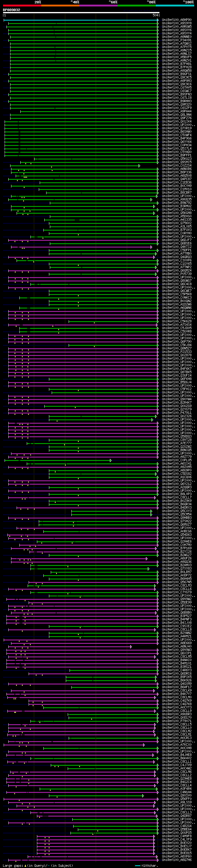Select label UniRef100_Q8UWG7
This screenshot has height=868, width=197.
pos(177,280)
